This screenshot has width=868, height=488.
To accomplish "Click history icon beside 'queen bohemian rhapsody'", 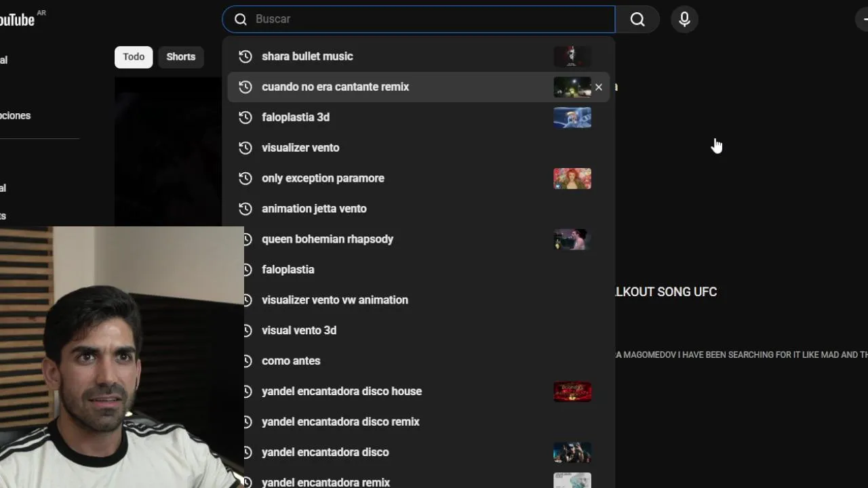I will coord(248,239).
